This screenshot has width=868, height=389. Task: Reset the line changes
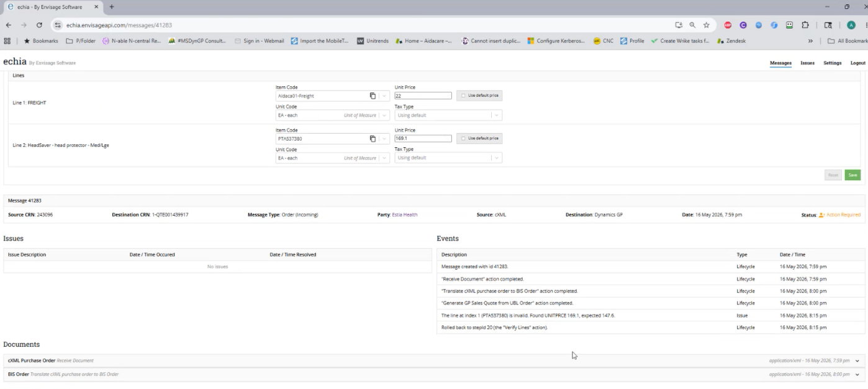[x=833, y=175]
